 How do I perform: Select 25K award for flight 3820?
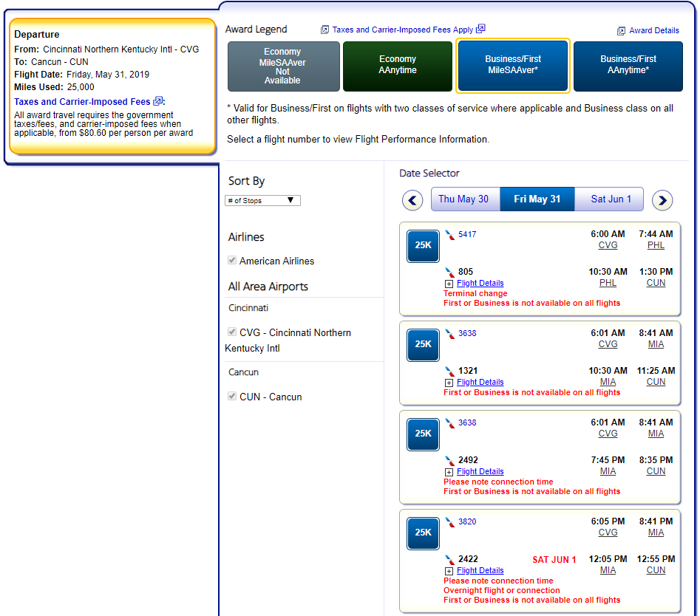(x=423, y=533)
